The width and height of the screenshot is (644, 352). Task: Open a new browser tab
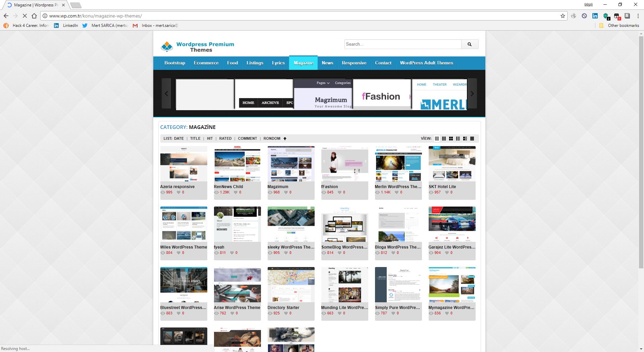[x=76, y=5]
